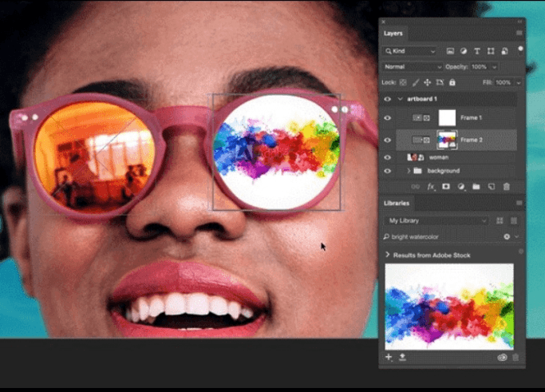Create a new group folder icon
545x392 pixels.
point(476,187)
